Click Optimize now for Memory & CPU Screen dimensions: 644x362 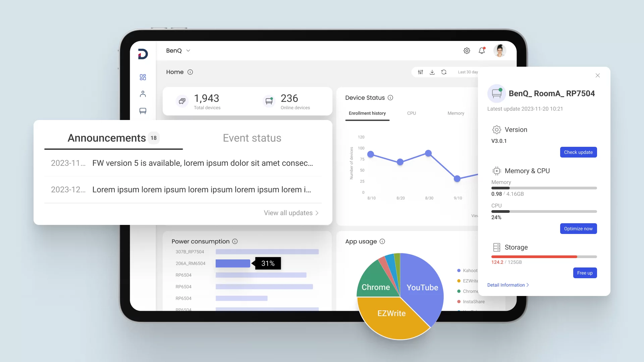[x=579, y=229]
